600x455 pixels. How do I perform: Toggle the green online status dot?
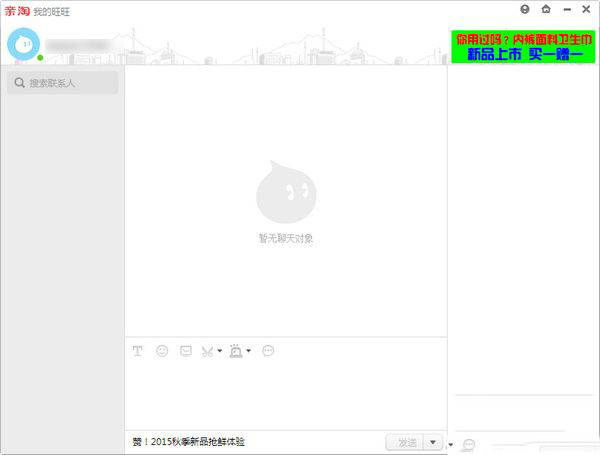coord(40,58)
